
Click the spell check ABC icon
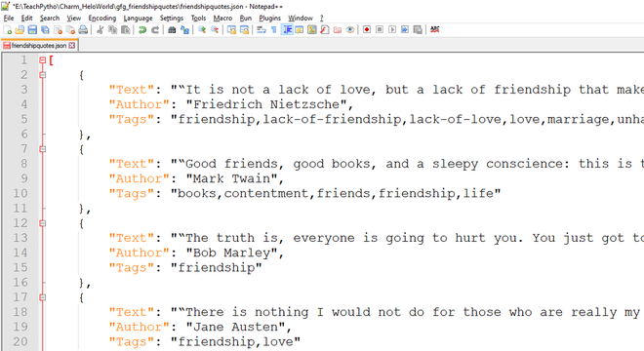(x=435, y=29)
